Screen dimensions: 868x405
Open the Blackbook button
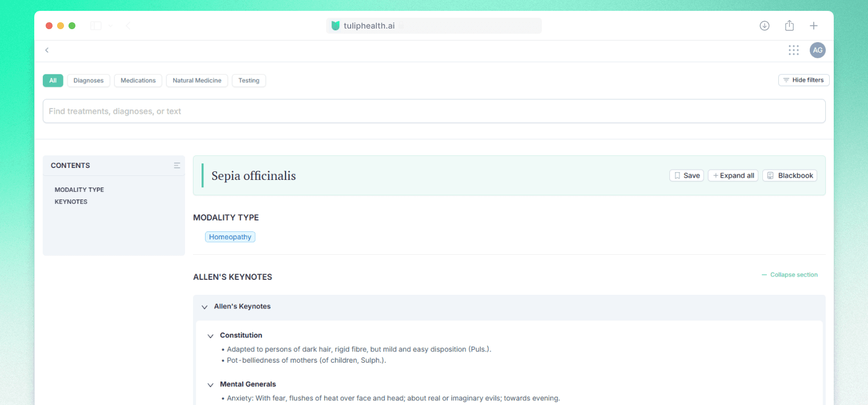pyautogui.click(x=790, y=175)
